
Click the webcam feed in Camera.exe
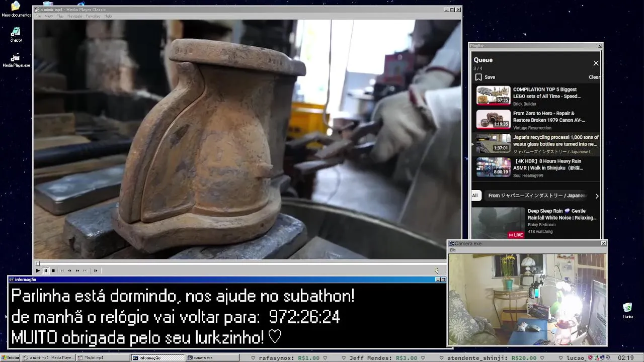527,300
